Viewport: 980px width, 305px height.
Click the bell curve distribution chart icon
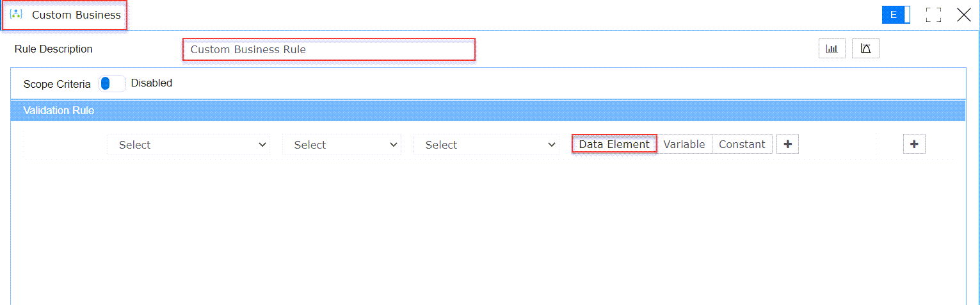pyautogui.click(x=865, y=49)
